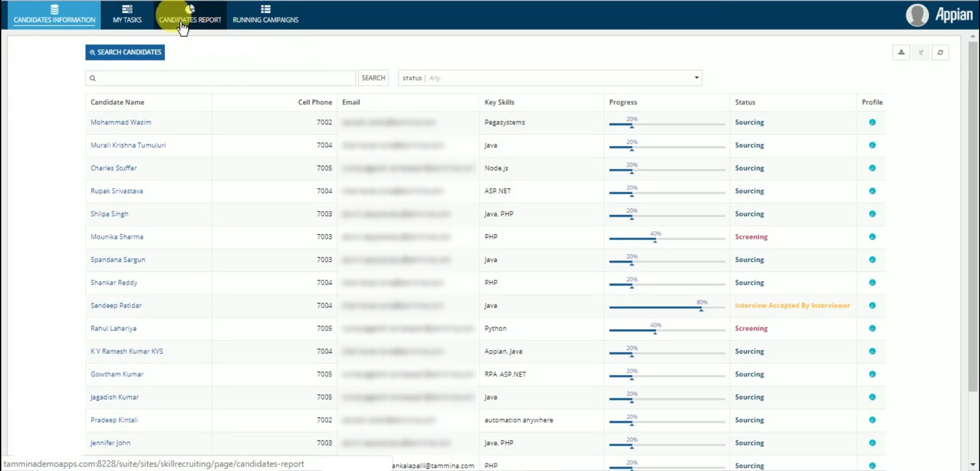Switch to My Tasks tab
This screenshot has width=980, height=471.
click(127, 15)
